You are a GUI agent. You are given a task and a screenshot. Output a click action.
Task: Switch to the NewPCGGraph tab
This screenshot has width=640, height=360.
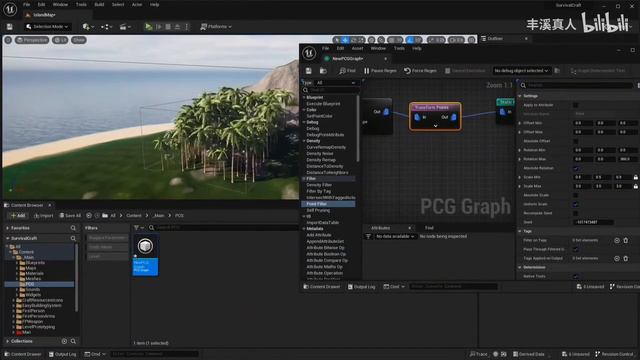click(x=347, y=59)
